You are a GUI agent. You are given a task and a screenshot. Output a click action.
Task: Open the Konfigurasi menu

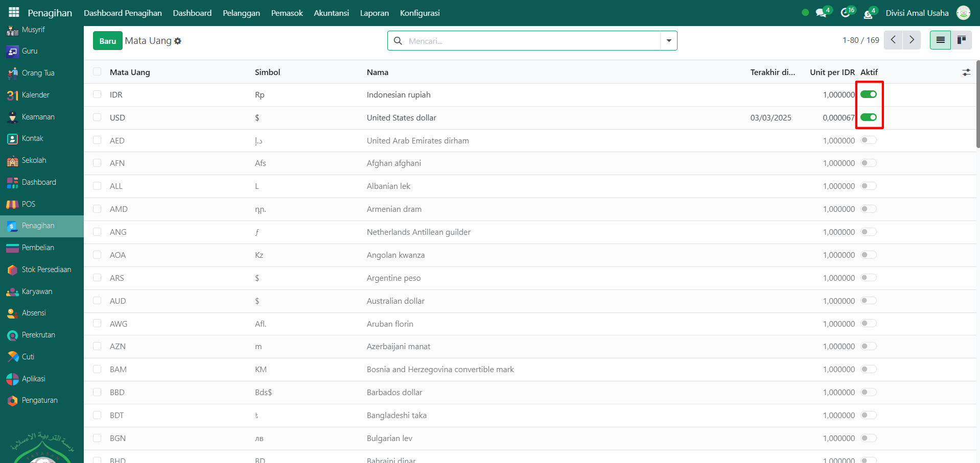(x=419, y=13)
